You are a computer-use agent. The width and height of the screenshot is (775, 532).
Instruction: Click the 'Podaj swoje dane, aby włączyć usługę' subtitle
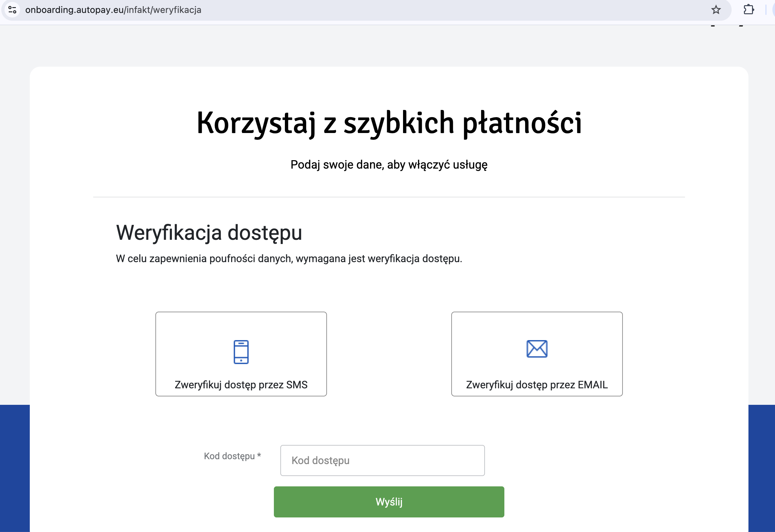[x=389, y=165]
